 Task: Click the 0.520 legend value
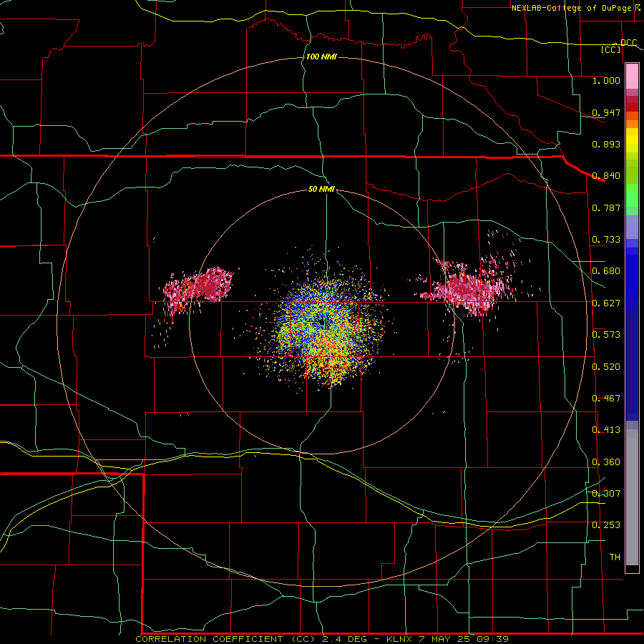pyautogui.click(x=606, y=367)
